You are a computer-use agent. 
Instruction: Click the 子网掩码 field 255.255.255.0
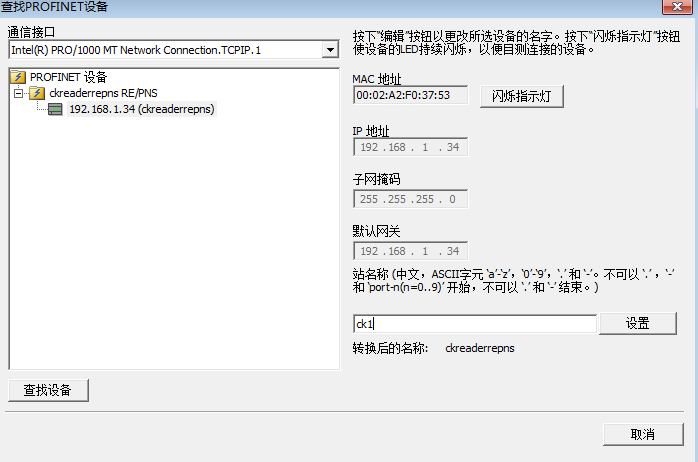point(410,199)
